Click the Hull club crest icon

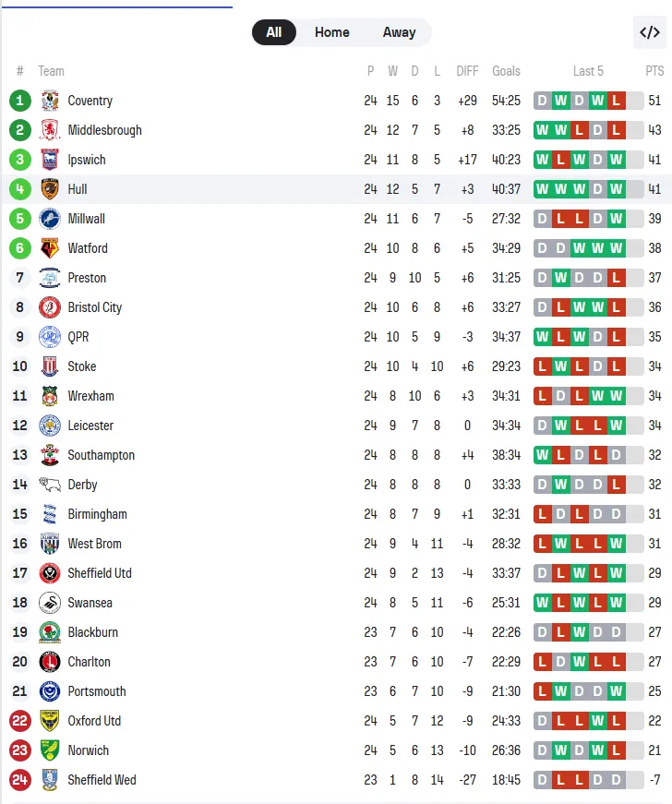click(x=50, y=189)
